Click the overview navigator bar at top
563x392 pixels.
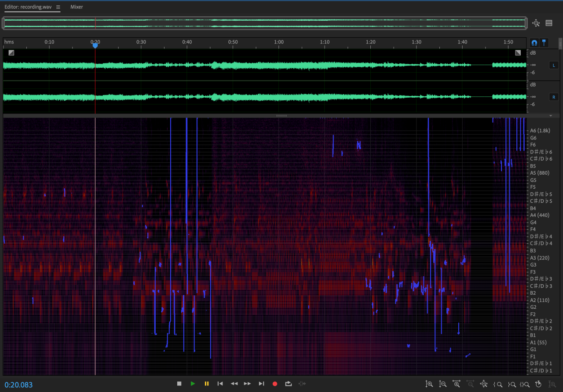(x=264, y=23)
